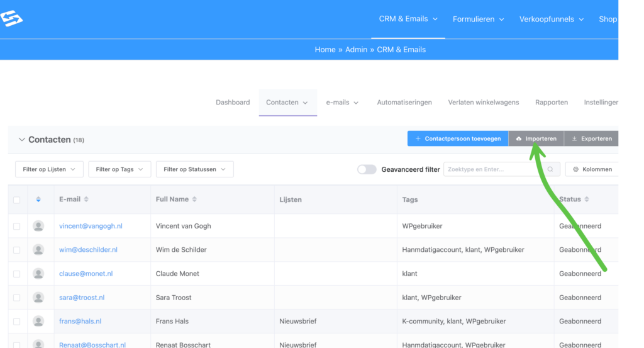Check the box for wim@deschilder.nl row

[17, 250]
